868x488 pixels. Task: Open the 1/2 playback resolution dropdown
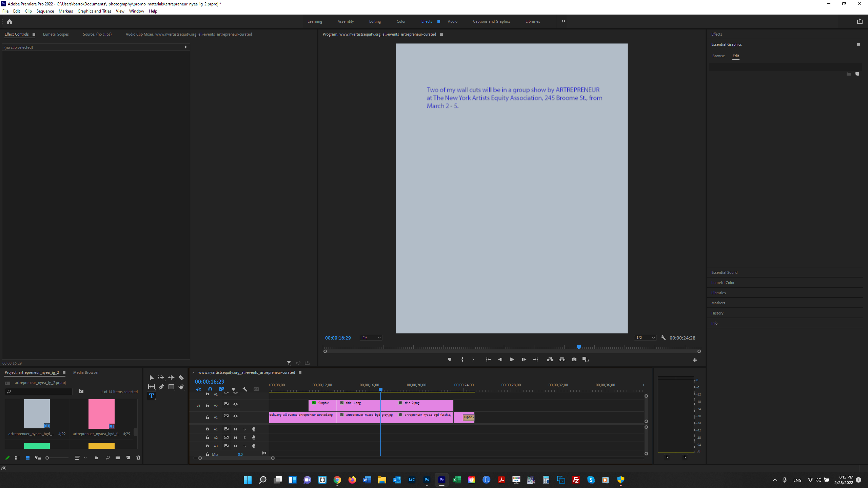click(x=645, y=338)
